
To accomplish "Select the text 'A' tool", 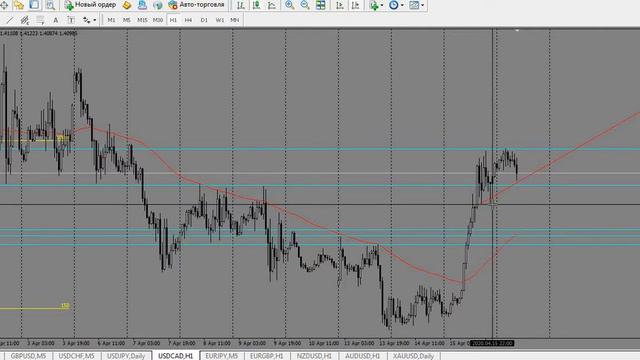I will point(56,20).
